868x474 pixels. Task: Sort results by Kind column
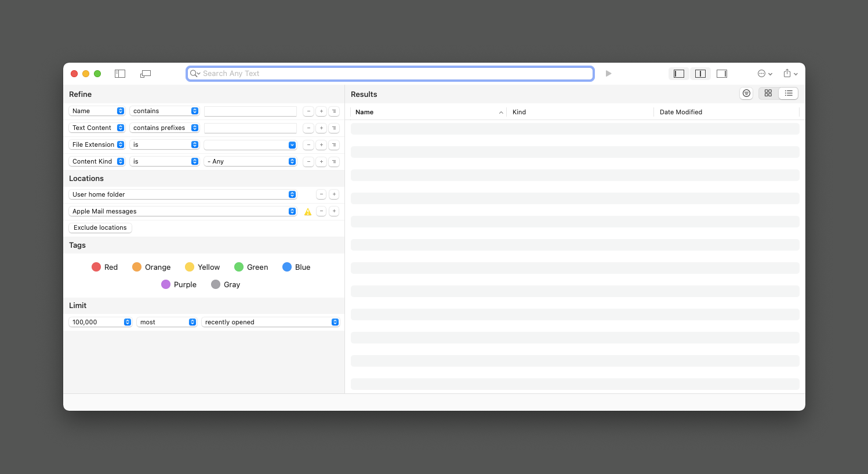tap(580, 112)
